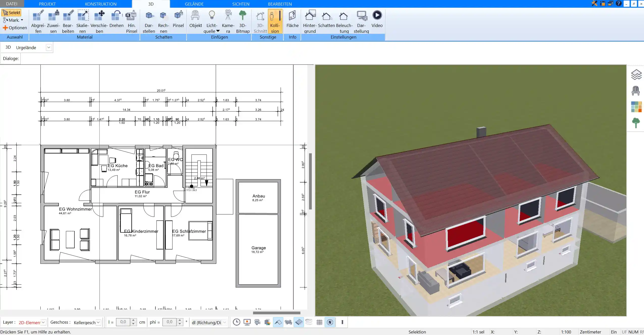Click the 1:100 scale in status bar
The image size is (644, 335).
coord(566,332)
